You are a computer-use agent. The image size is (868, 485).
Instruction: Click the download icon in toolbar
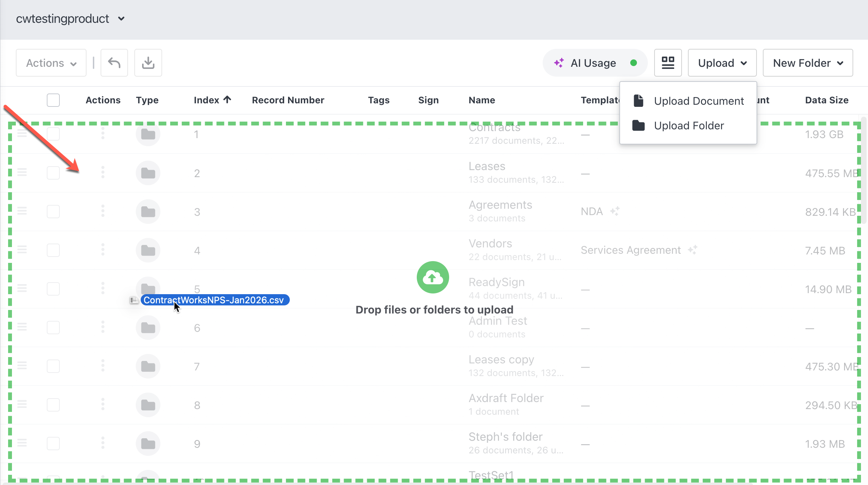(x=148, y=63)
